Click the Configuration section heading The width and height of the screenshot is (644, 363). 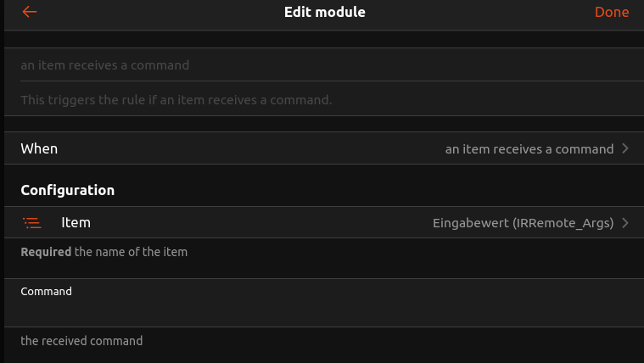tap(67, 191)
